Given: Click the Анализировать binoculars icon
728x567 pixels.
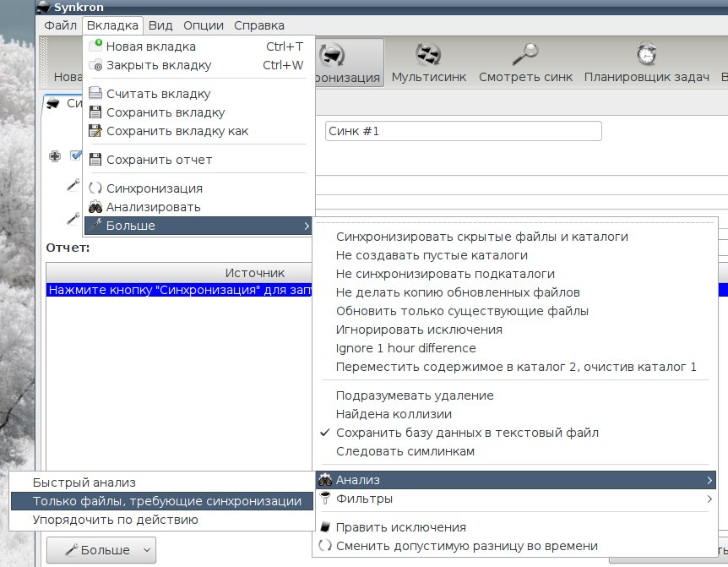Looking at the screenshot, I should pos(95,207).
